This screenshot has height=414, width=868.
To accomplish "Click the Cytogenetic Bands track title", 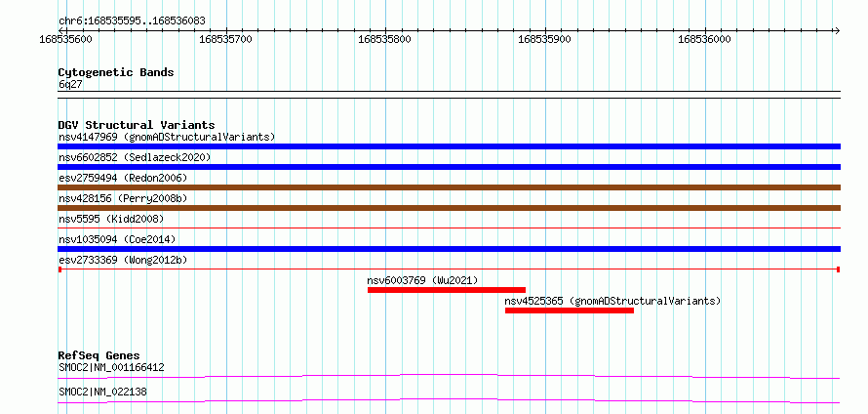I will [116, 72].
